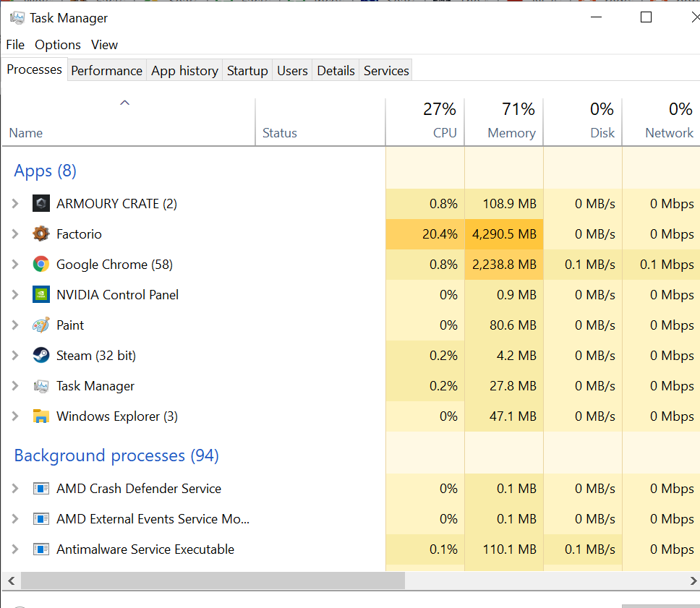Expand the Factorio process row
This screenshot has width=700, height=608.
click(x=15, y=234)
